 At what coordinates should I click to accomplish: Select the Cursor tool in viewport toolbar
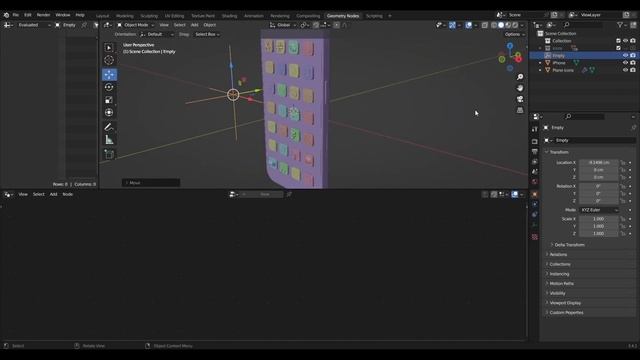coord(109,60)
